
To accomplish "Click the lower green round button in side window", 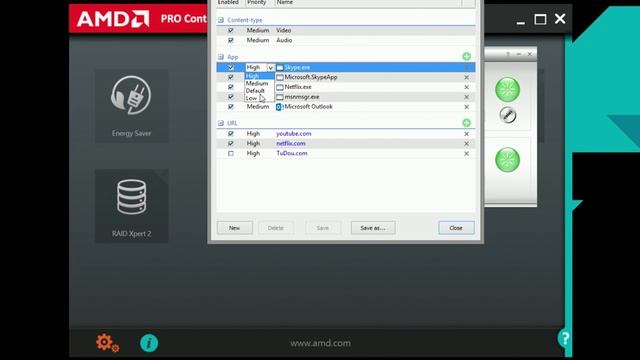I will coord(507,160).
